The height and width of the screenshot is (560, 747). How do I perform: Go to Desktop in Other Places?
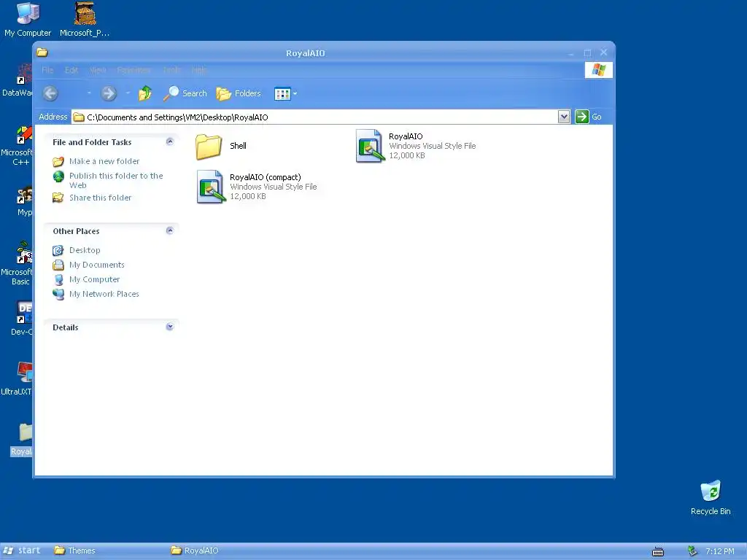(x=85, y=250)
